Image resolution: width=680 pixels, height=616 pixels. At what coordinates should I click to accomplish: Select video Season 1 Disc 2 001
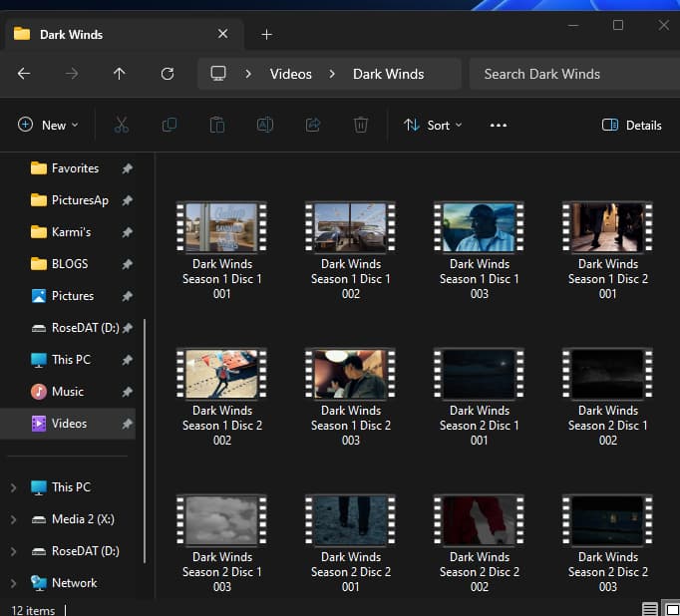point(607,250)
